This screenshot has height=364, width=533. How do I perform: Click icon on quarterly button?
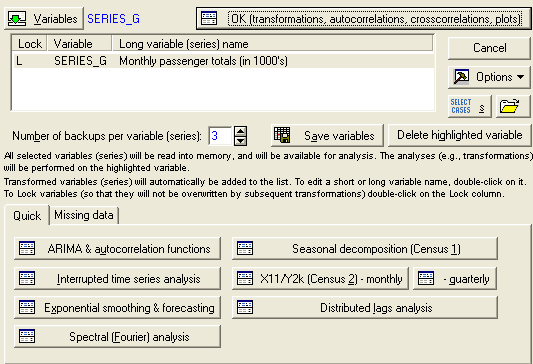(426, 278)
